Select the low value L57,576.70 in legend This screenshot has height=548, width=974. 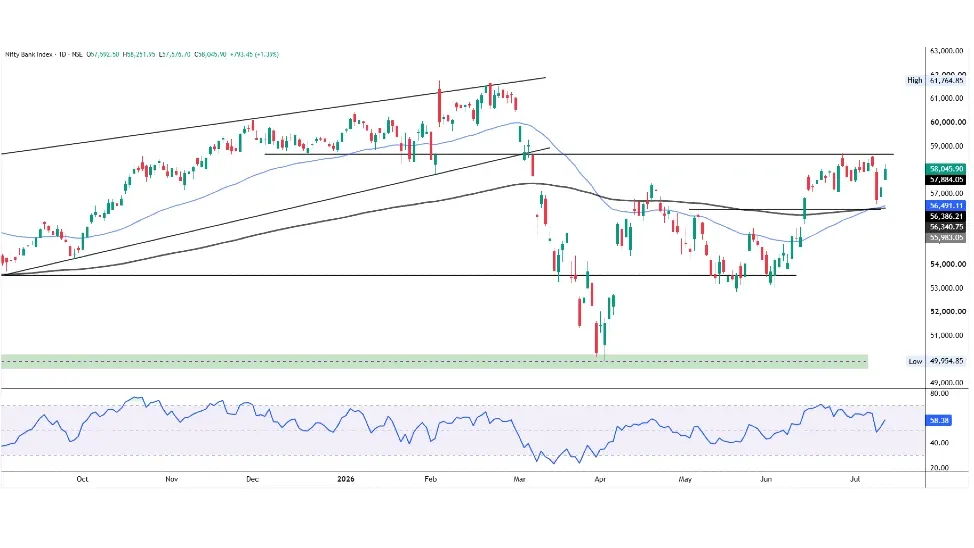pyautogui.click(x=175, y=55)
